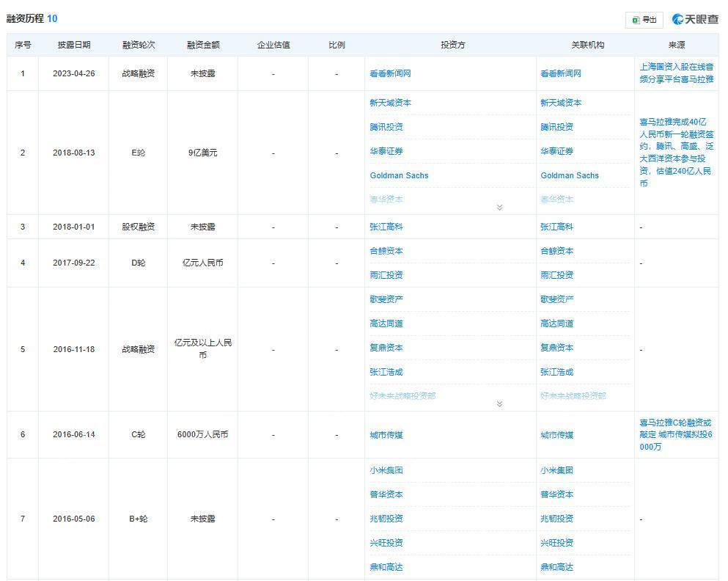The height and width of the screenshot is (581, 728).
Task: Open the 兆韧投资 investor page
Action: click(x=387, y=518)
